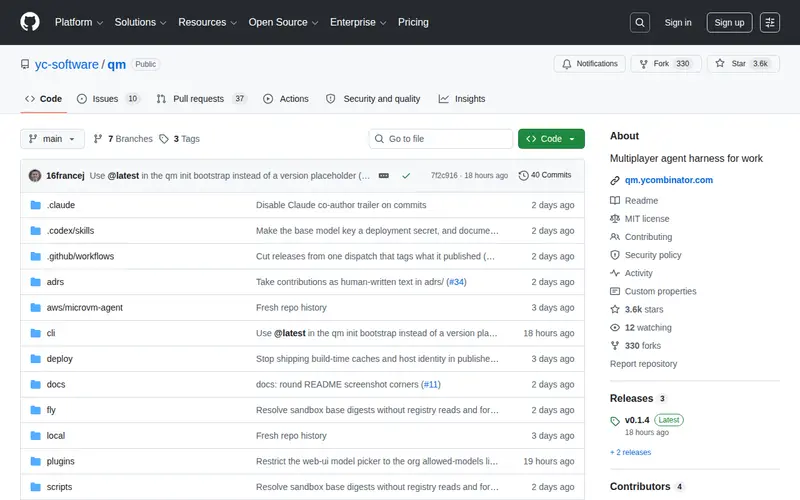Screen dimensions: 800x500
Task: Open the Contributing link
Action: coord(648,237)
